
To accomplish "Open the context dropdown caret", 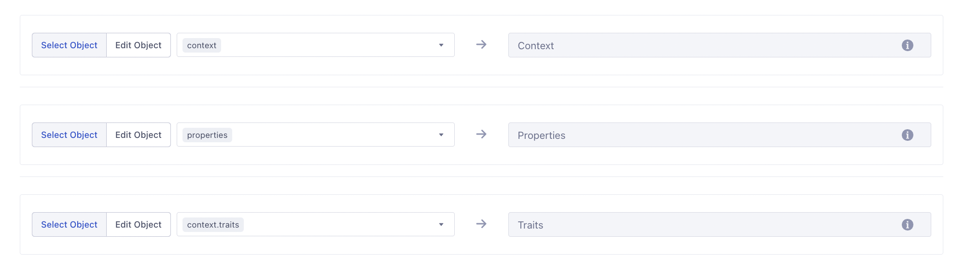I will pos(441,45).
